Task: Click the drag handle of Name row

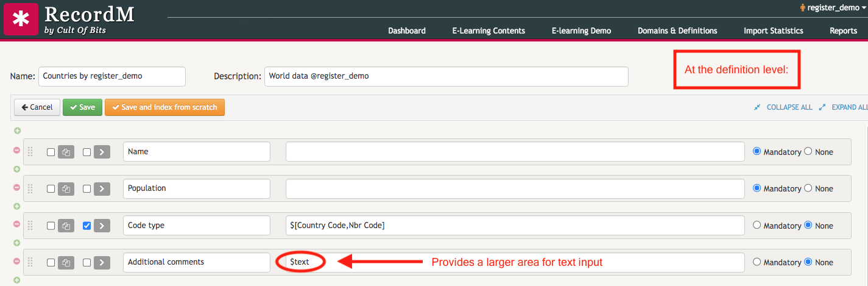Action: [x=30, y=152]
